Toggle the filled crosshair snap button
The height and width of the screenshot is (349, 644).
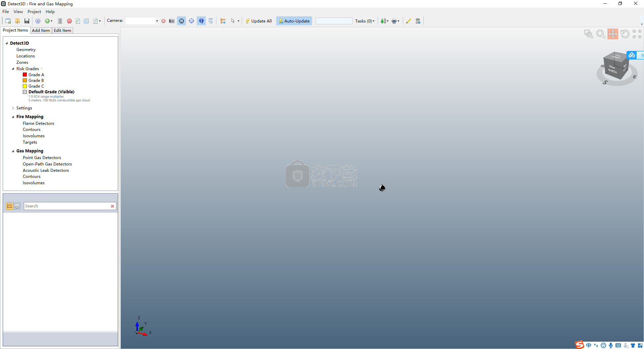tap(181, 21)
